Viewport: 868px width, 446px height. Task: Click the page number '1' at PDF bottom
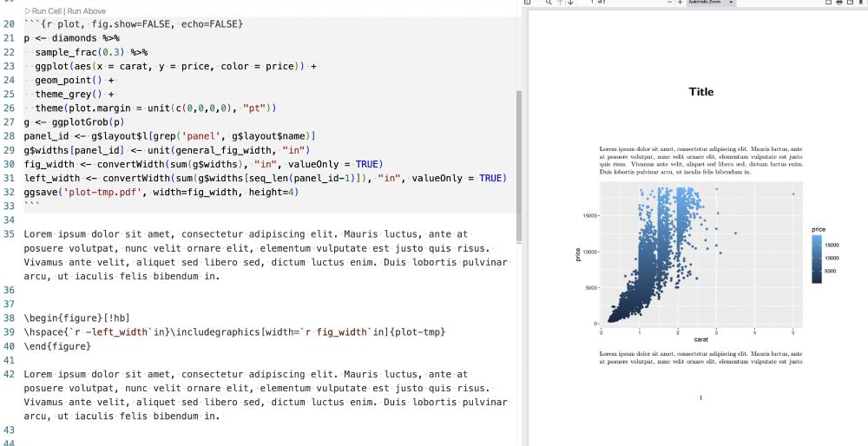pos(700,397)
